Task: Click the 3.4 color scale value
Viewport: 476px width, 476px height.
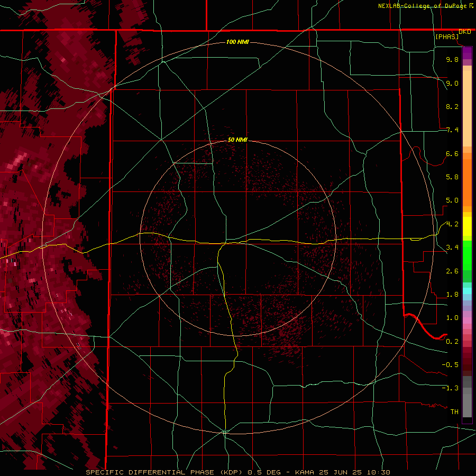Action: pyautogui.click(x=452, y=248)
